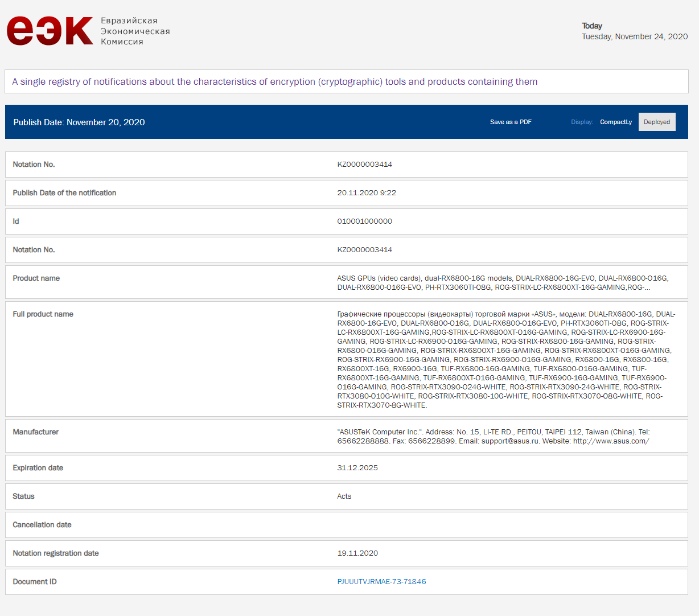Click the Cancellation date label

[42, 524]
